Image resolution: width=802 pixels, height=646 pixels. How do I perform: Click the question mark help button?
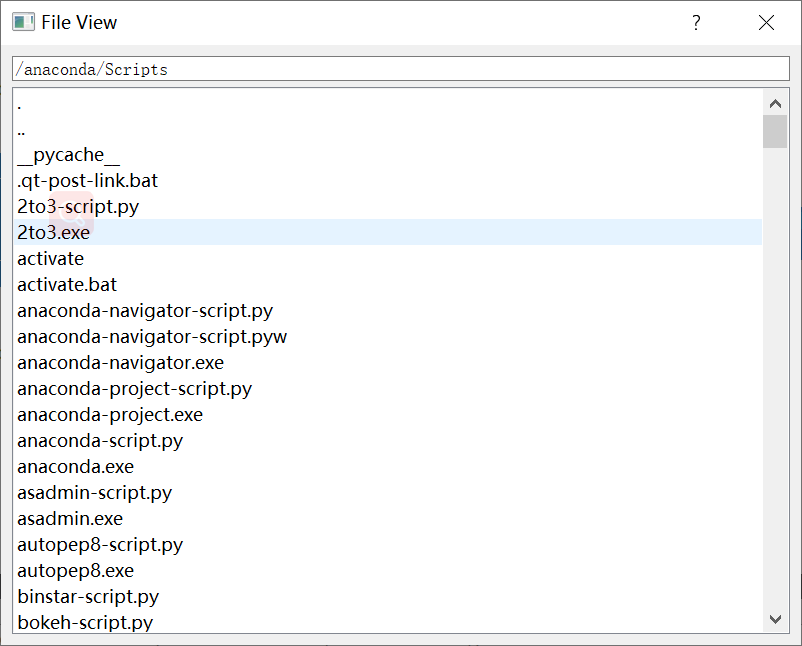pyautogui.click(x=696, y=23)
